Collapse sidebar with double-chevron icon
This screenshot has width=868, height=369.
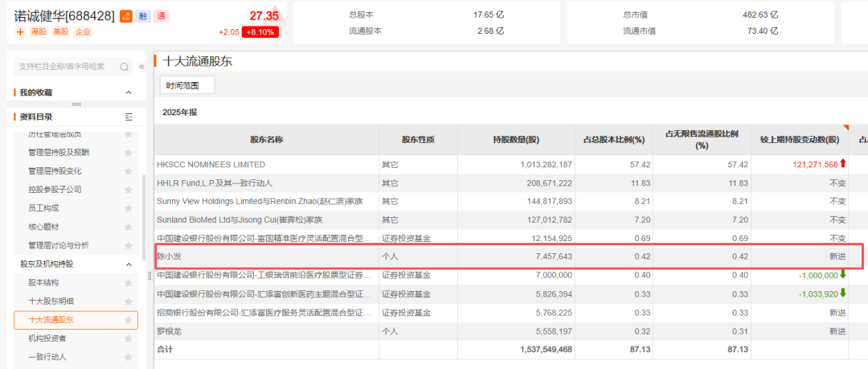click(142, 67)
